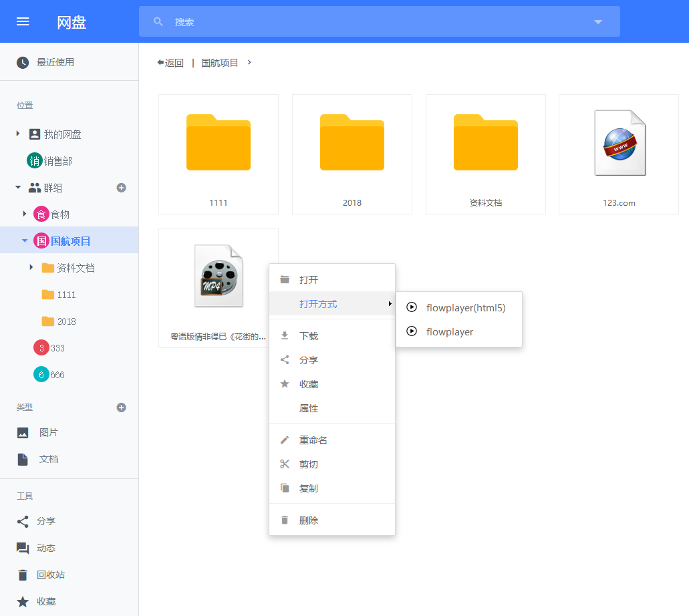The height and width of the screenshot is (616, 689).
Task: Select 国航项目 in the sidebar
Action: 70,240
